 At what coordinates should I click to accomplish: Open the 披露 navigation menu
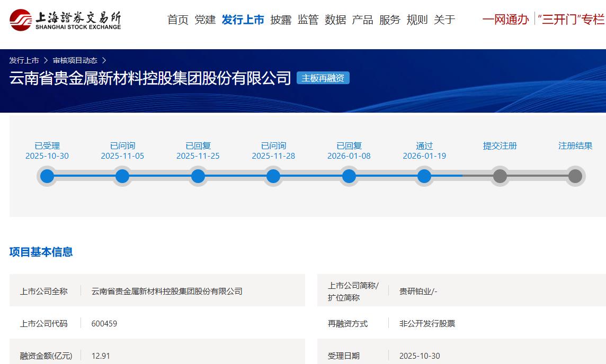[x=281, y=20]
